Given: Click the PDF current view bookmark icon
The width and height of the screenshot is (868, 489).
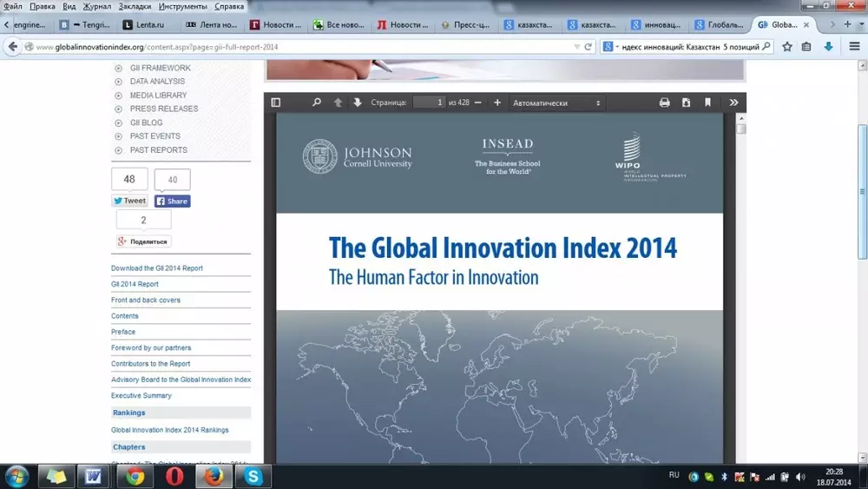Looking at the screenshot, I should (707, 102).
